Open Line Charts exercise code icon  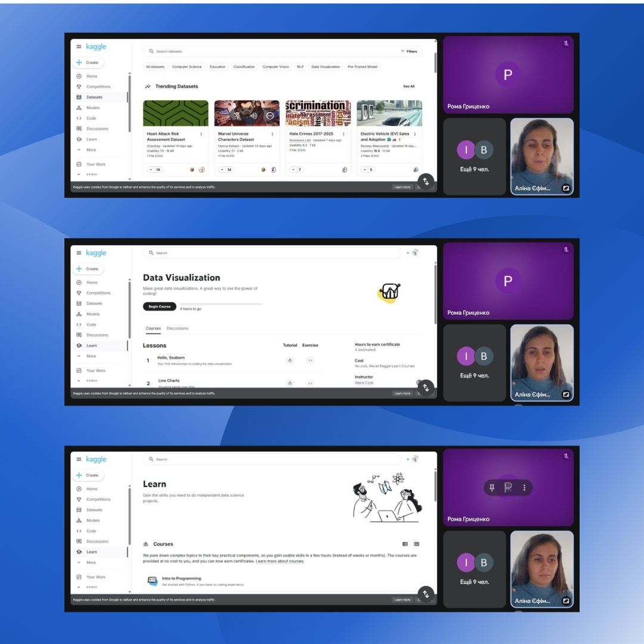pos(310,383)
